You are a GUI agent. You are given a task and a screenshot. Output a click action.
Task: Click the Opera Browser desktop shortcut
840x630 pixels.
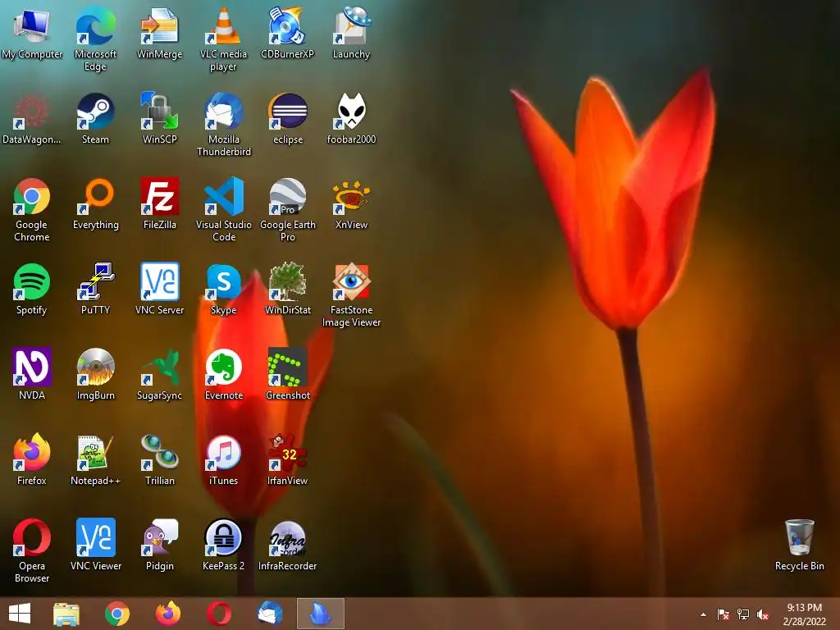tap(32, 550)
